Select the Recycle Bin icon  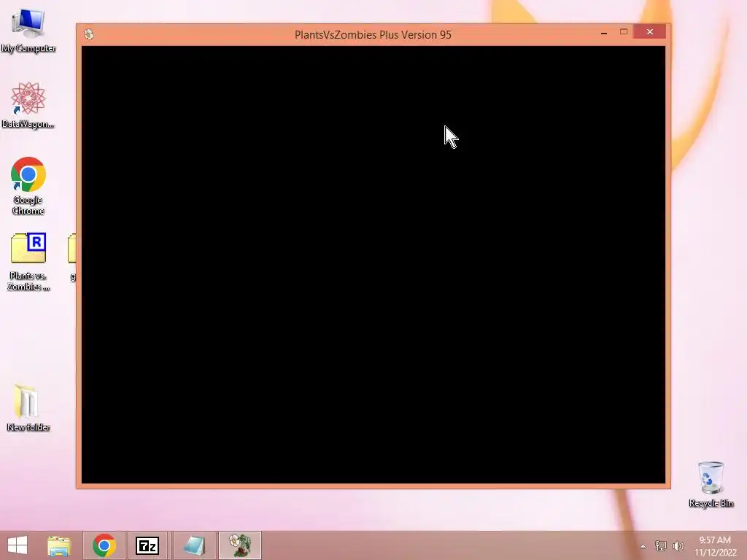point(711,484)
